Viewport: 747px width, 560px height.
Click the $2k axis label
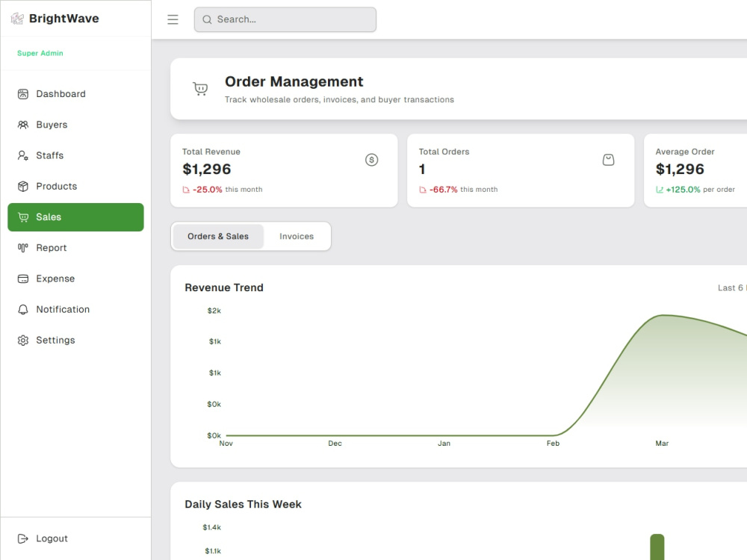tap(214, 311)
